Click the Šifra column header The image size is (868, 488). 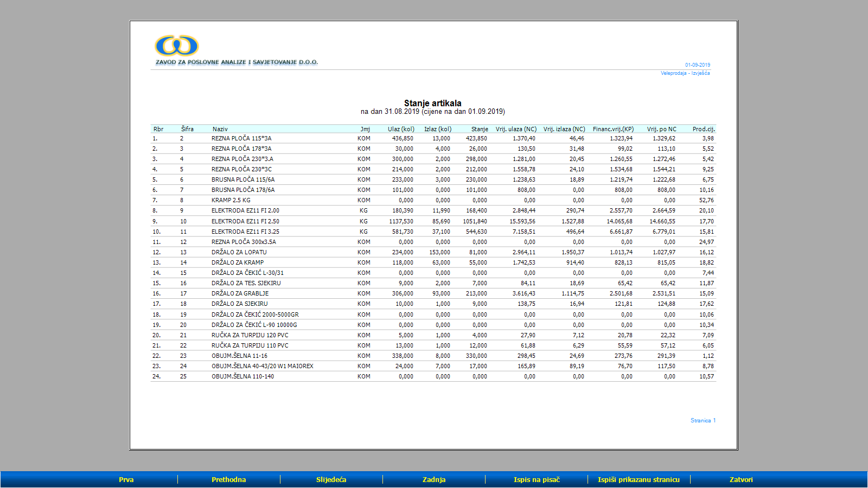(x=187, y=129)
